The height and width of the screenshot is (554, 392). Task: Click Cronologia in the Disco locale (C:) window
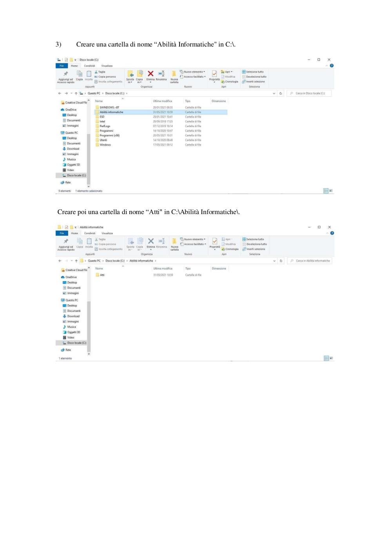point(230,82)
